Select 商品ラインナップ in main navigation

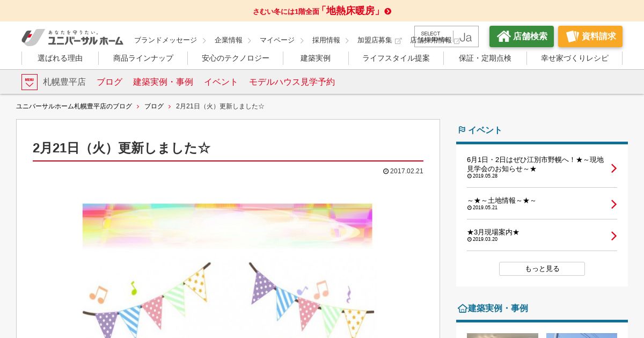pyautogui.click(x=143, y=58)
